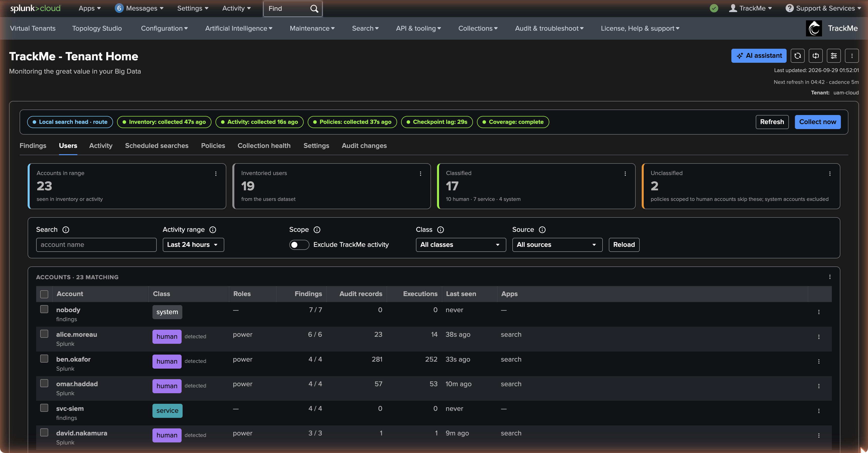Click info icon next to Activity range
Screen dimensions: 868x453
pos(213,230)
